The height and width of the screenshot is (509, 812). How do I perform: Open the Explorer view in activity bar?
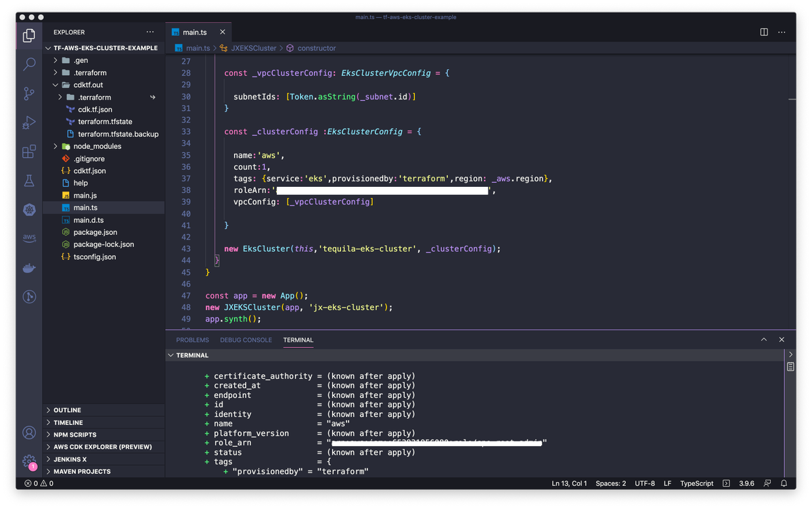coord(29,35)
